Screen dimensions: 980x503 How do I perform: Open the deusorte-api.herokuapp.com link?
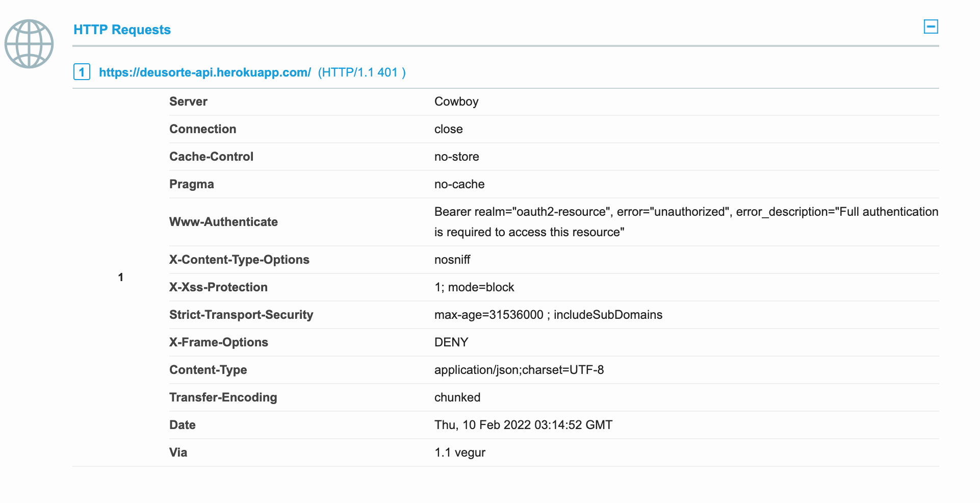204,72
